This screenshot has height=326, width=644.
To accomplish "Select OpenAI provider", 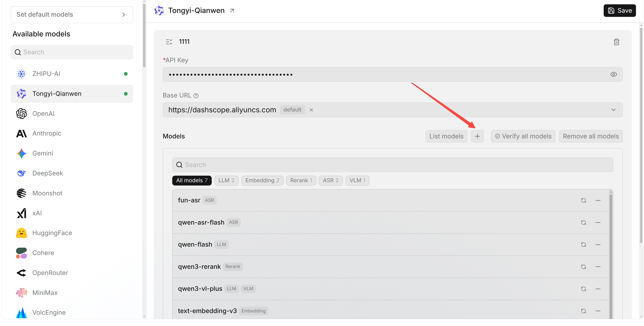I will pos(72,114).
